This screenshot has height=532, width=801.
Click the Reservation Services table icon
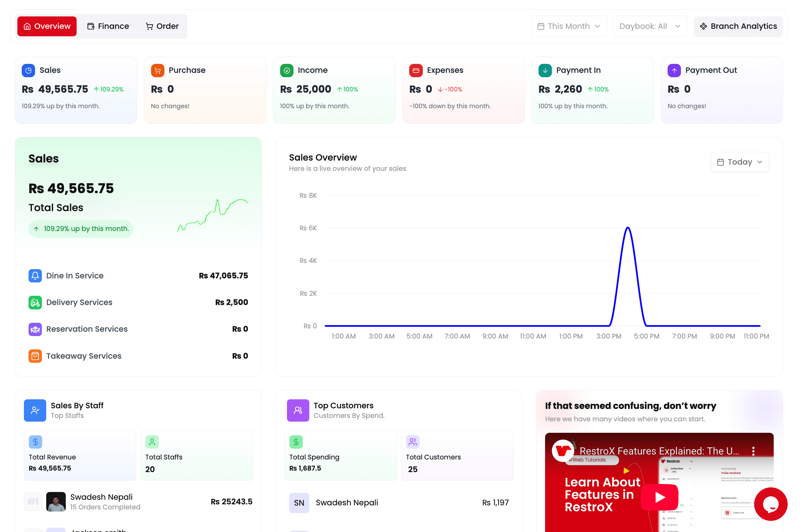[x=35, y=329]
